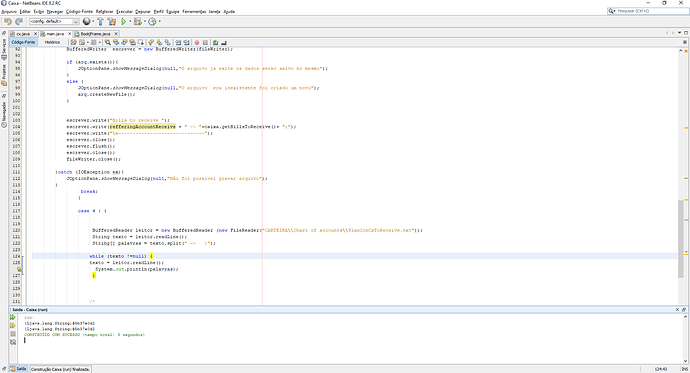Close the BookFrame.java tab
The height and width of the screenshot is (373, 690).
click(116, 34)
